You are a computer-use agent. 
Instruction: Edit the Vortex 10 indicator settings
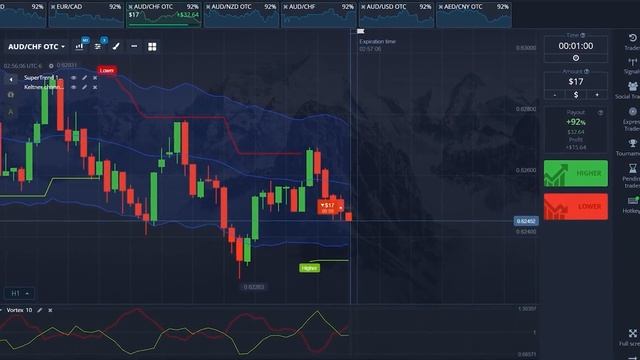point(40,310)
